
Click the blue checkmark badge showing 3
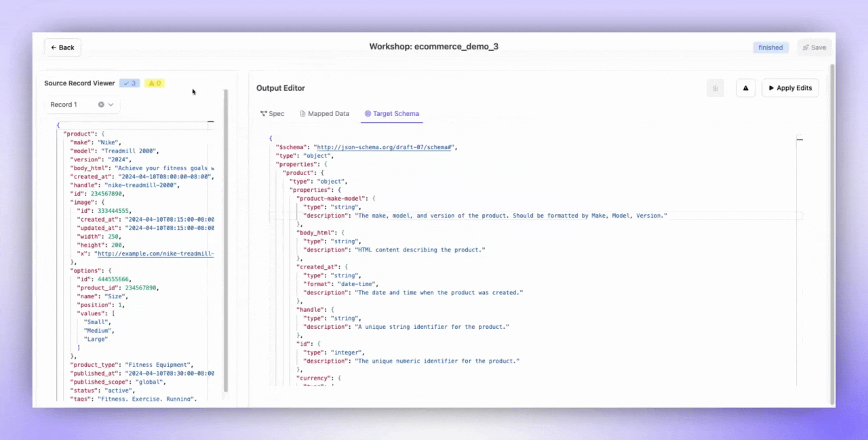pyautogui.click(x=130, y=83)
